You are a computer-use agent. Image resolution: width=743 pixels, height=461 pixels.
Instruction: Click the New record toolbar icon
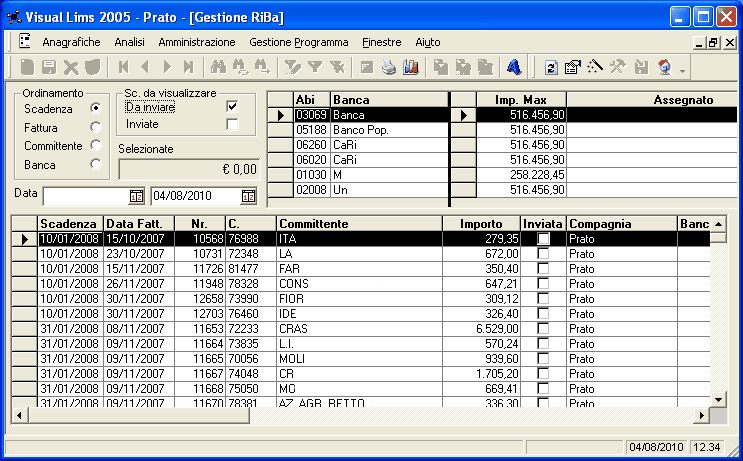click(x=27, y=67)
